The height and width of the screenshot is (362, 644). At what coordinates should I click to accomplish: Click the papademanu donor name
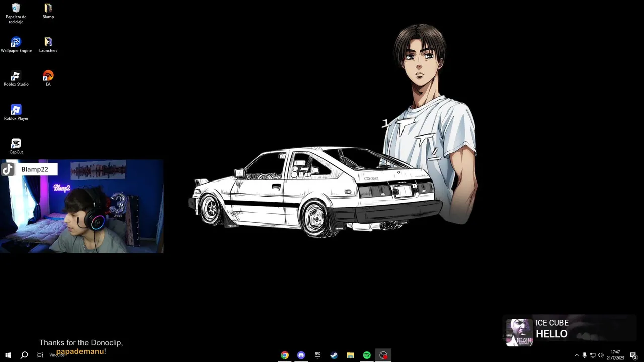pyautogui.click(x=80, y=351)
